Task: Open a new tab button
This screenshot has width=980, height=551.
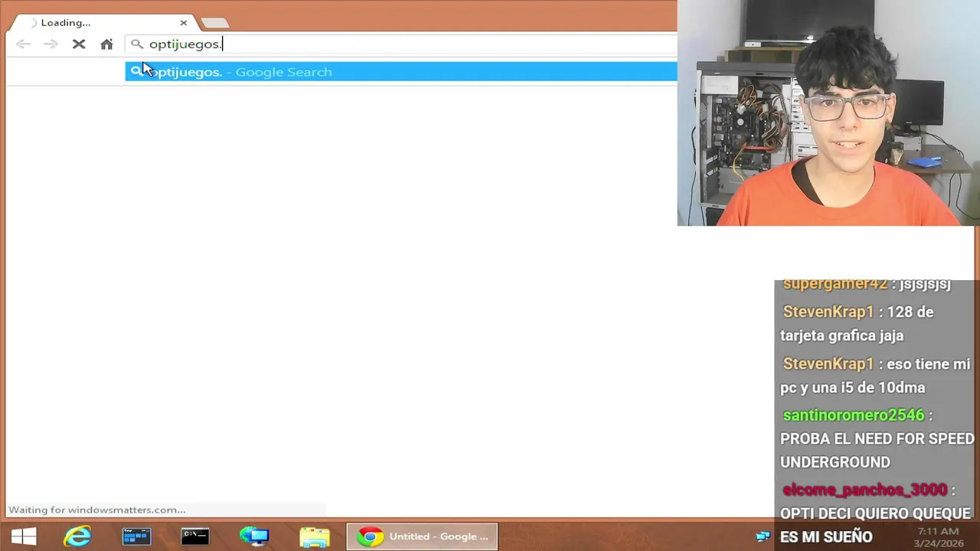Action: [215, 23]
